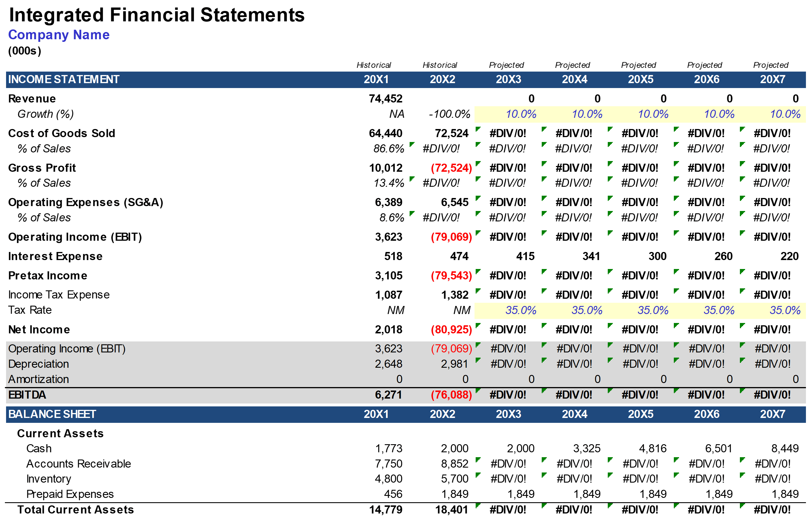Click the 'INCOME STATEMENT' header cell
The height and width of the screenshot is (523, 812).
[x=64, y=79]
